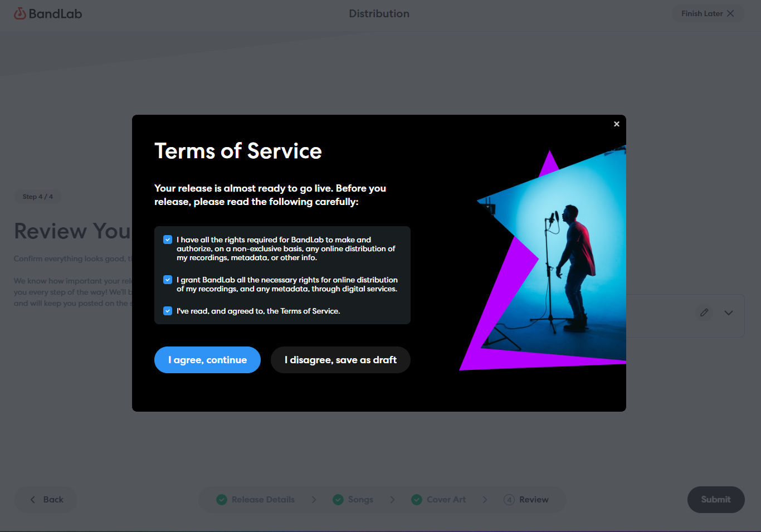
Task: Click the Terms of Service heading text
Action: [238, 151]
